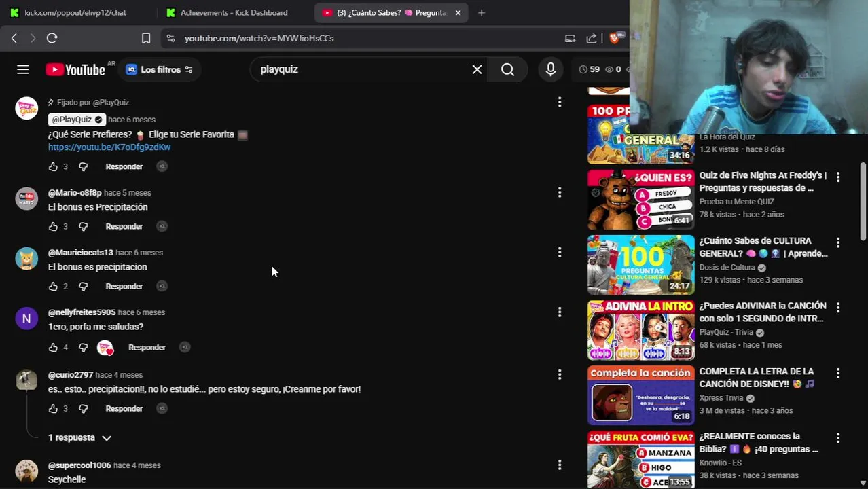
Task: Click the browser address bar URL
Action: [259, 38]
